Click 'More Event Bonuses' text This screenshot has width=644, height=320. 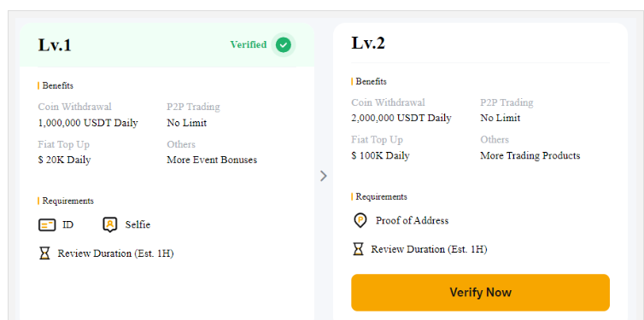coord(212,160)
